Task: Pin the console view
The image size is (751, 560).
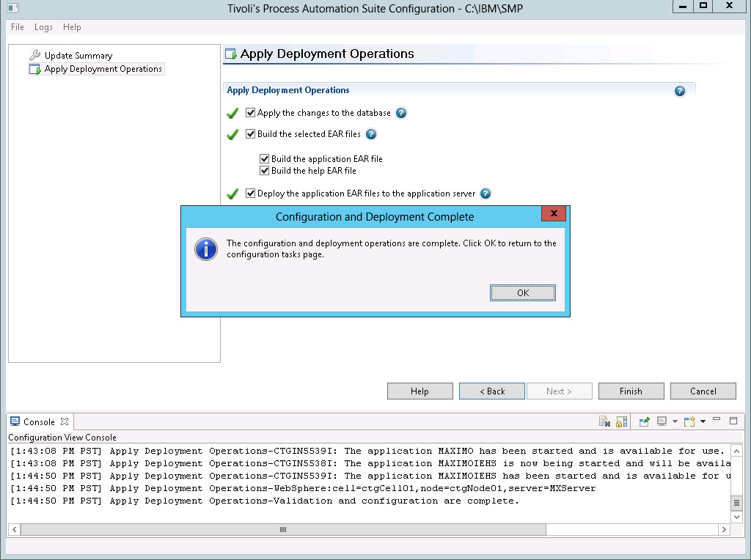Action: 644,421
